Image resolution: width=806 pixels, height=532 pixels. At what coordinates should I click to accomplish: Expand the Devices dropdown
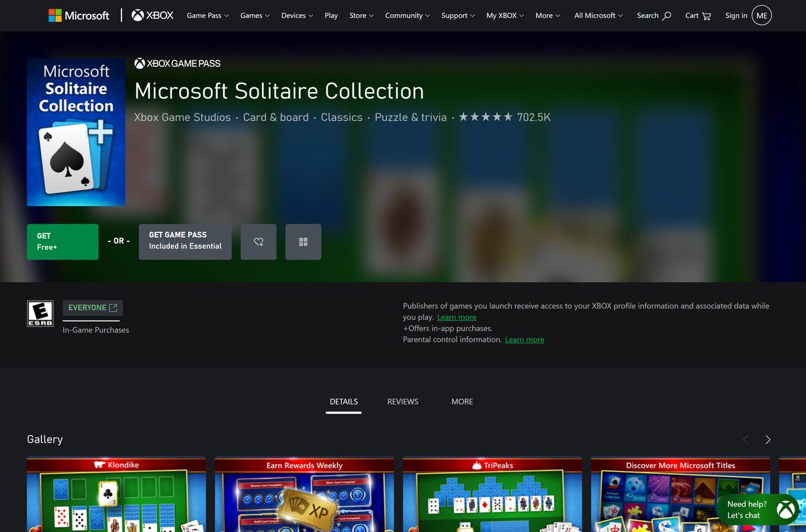pyautogui.click(x=297, y=15)
